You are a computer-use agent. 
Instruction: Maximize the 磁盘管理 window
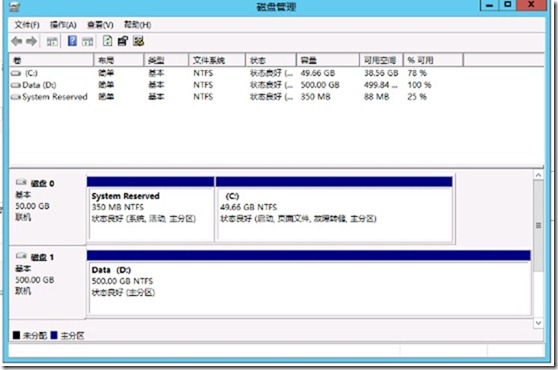pos(507,5)
